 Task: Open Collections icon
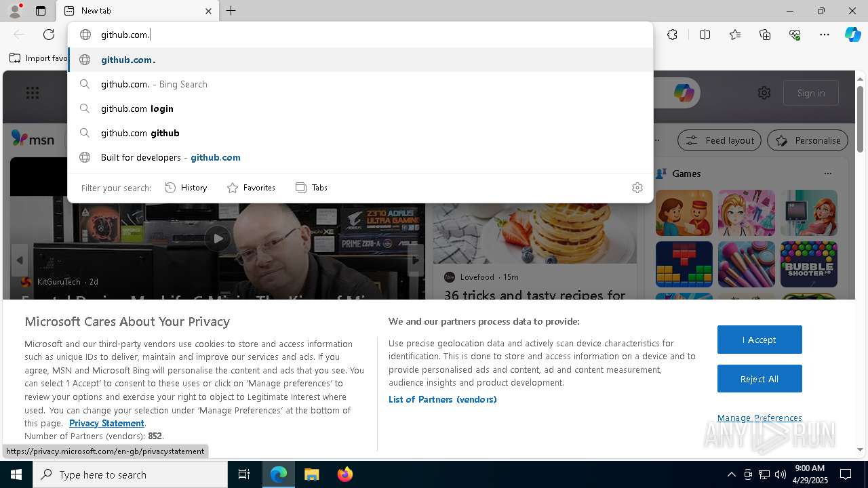(765, 35)
